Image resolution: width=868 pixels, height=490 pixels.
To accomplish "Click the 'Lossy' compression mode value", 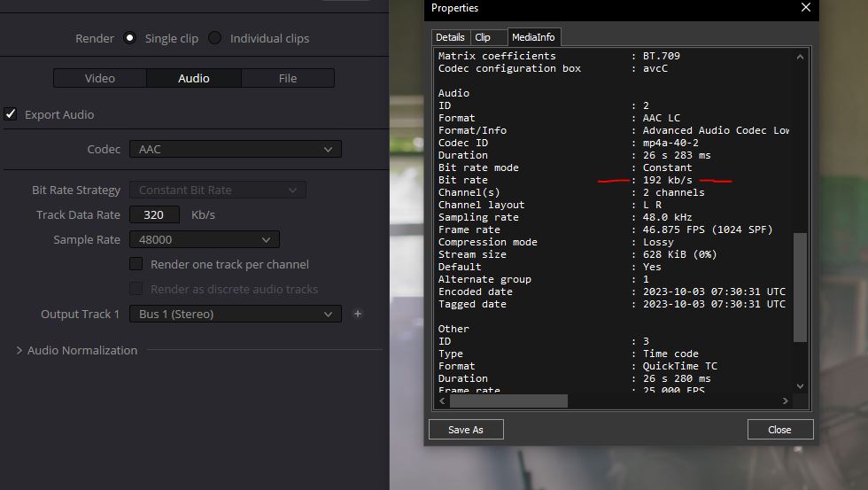I will tap(658, 242).
